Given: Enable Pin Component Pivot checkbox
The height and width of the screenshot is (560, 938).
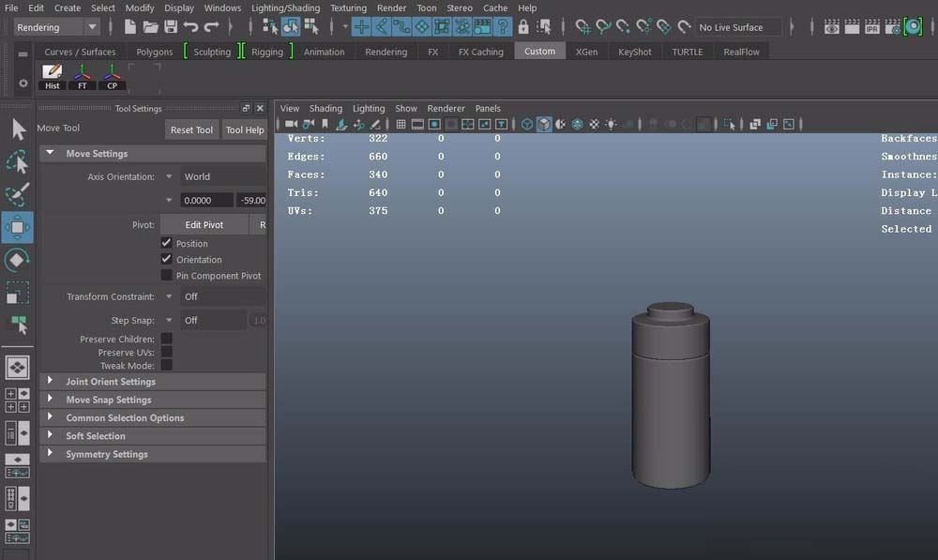Looking at the screenshot, I should pyautogui.click(x=167, y=276).
